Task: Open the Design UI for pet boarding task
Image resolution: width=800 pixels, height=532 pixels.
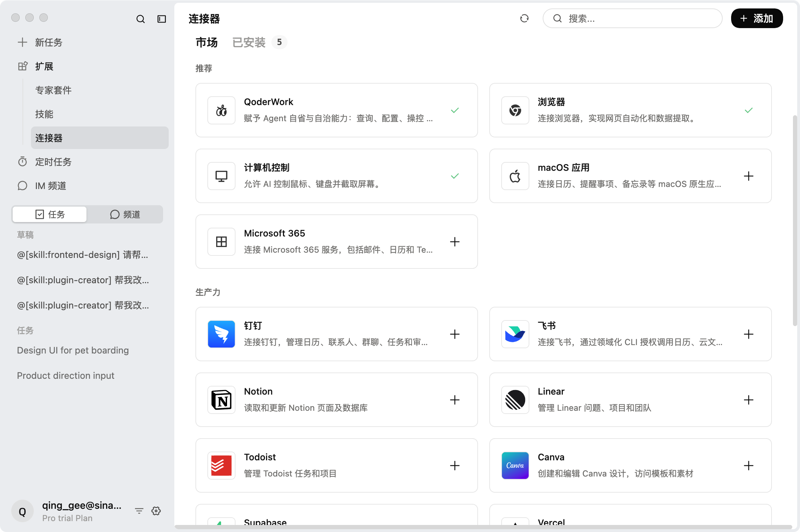Action: (x=73, y=350)
